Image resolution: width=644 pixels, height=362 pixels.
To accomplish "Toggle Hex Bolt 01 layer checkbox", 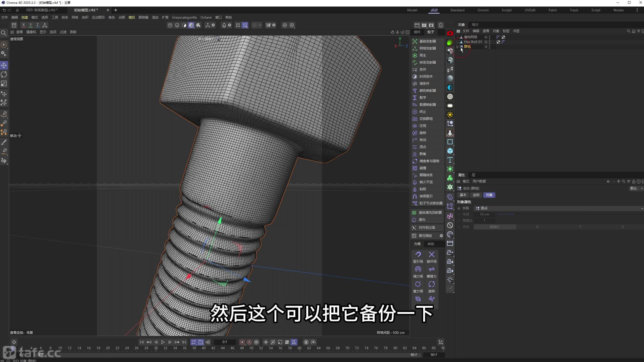I will click(486, 42).
